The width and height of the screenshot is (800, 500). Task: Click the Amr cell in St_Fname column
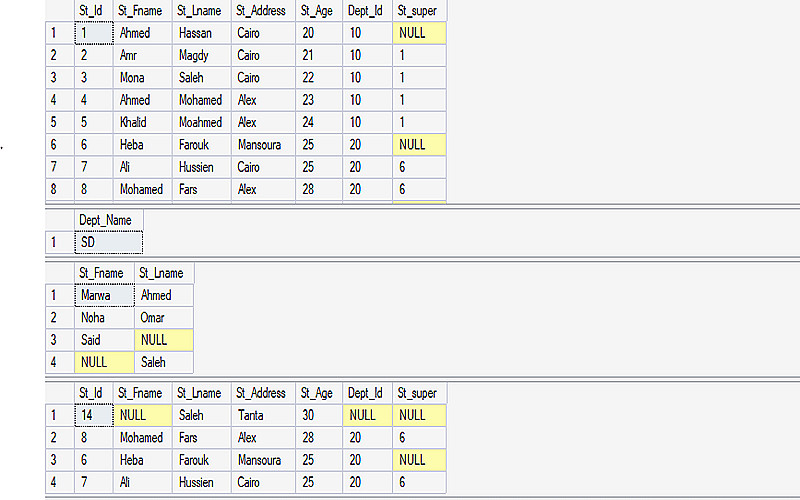click(142, 55)
